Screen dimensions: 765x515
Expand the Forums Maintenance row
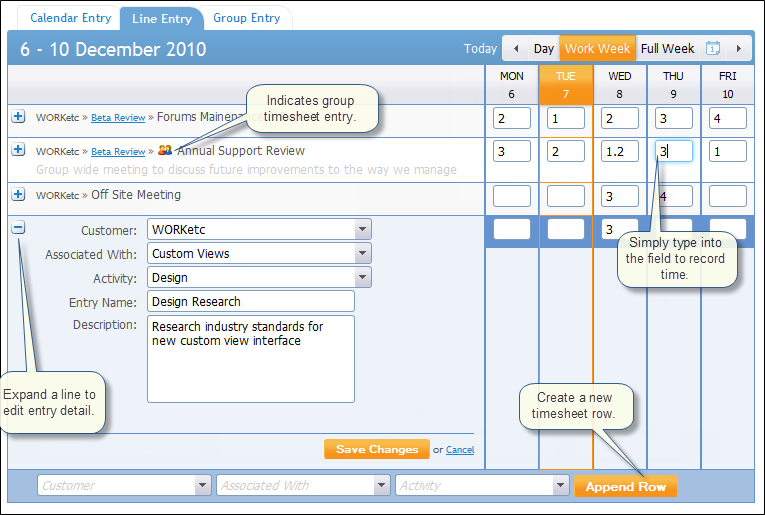18,117
